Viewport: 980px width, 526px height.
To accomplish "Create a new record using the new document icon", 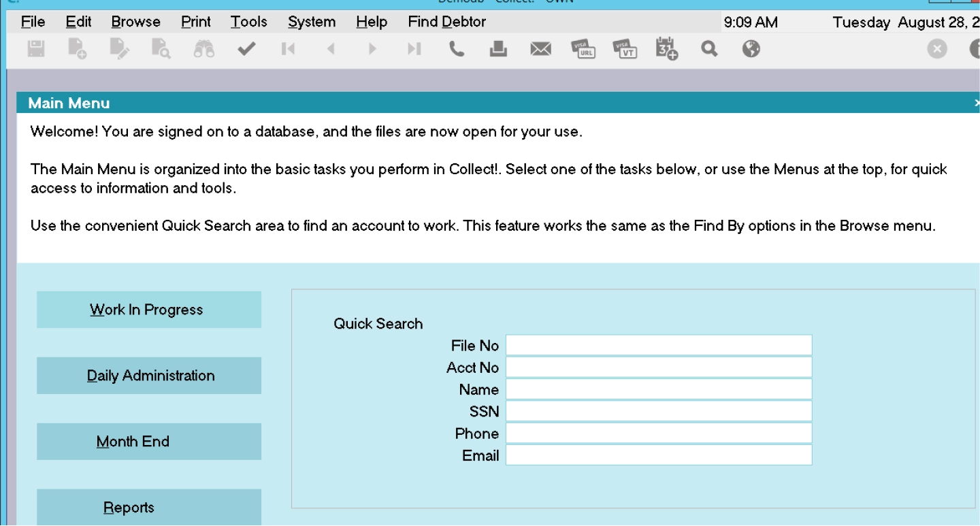I will (77, 48).
